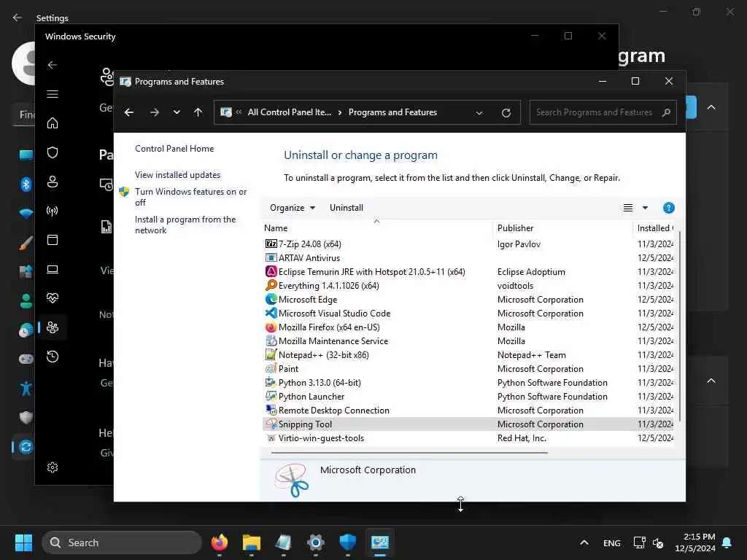Click back arrow in Windows Security window
Image resolution: width=747 pixels, height=560 pixels.
[x=53, y=65]
